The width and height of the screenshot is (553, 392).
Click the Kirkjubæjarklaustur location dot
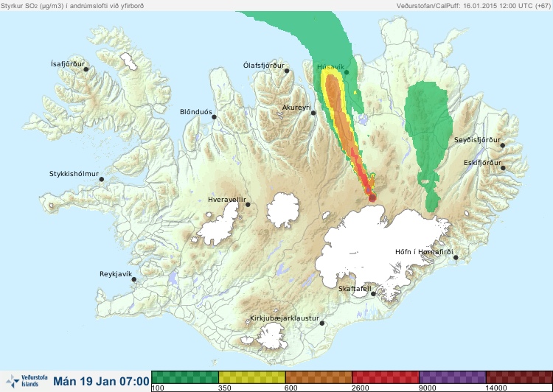coord(321,323)
